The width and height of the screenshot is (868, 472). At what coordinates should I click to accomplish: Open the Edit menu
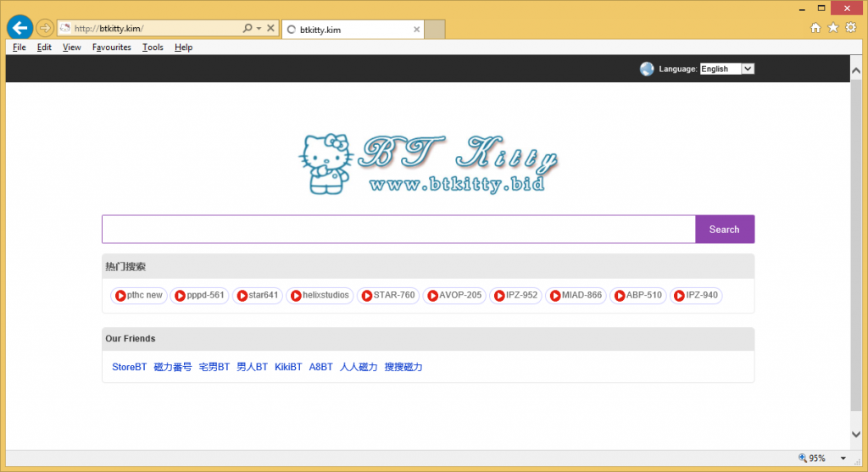[x=44, y=47]
